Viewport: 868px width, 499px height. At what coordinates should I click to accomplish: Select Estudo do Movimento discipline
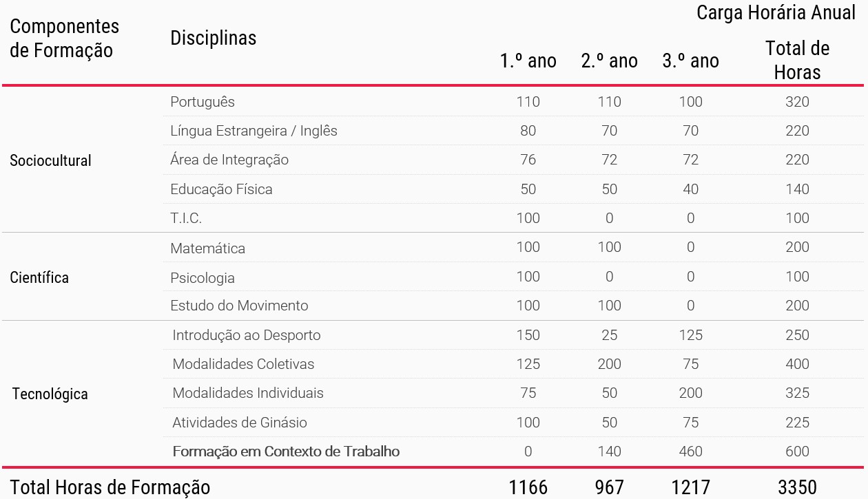coord(239,306)
